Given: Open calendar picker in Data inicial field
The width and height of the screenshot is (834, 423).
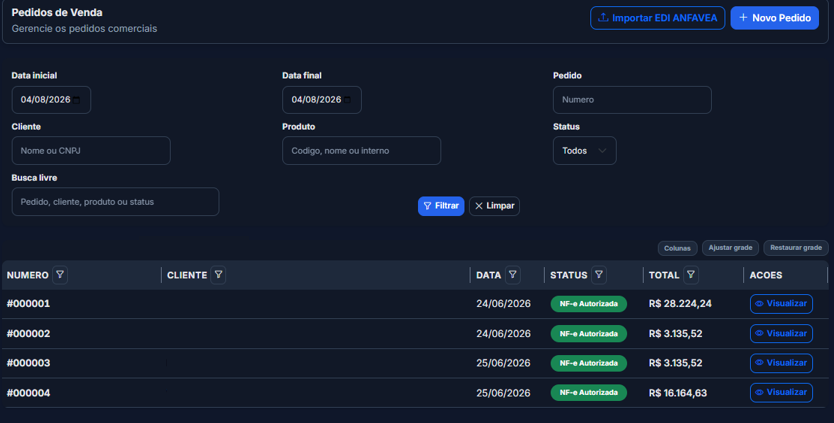Looking at the screenshot, I should [77, 99].
